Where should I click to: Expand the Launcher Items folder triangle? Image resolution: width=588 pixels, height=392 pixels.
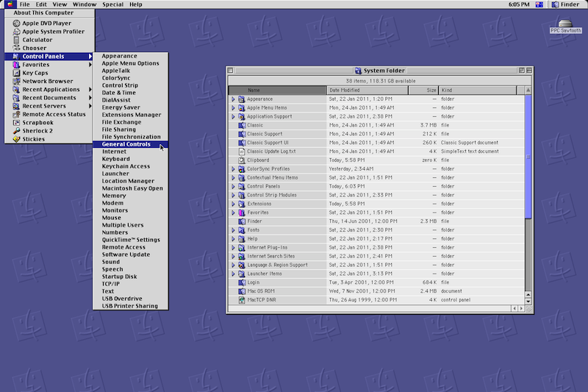pos(233,274)
